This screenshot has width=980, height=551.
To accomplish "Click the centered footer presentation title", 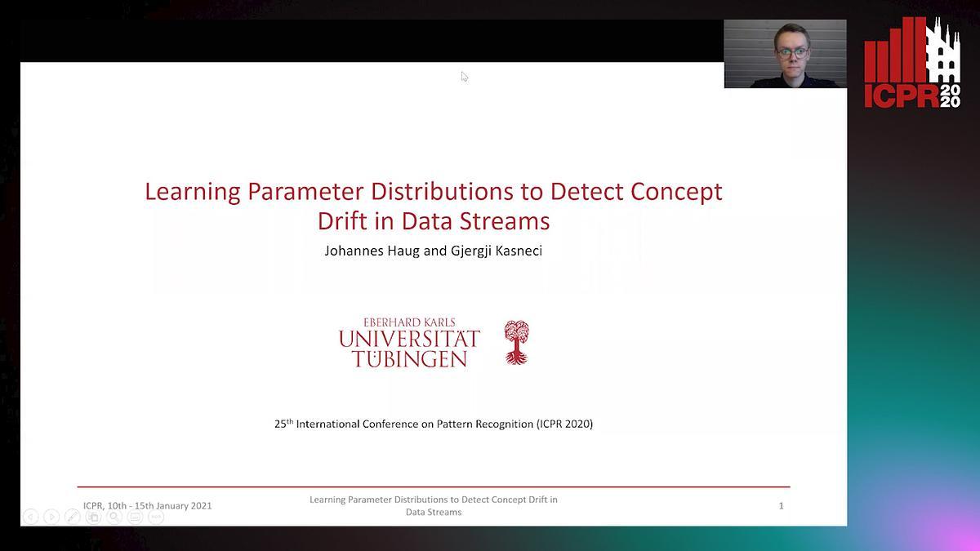I will (x=433, y=505).
